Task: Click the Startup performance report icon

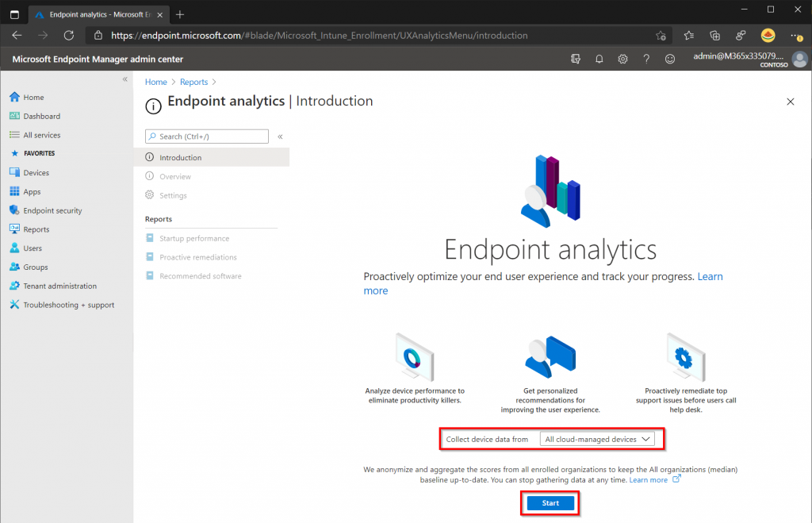Action: tap(150, 238)
